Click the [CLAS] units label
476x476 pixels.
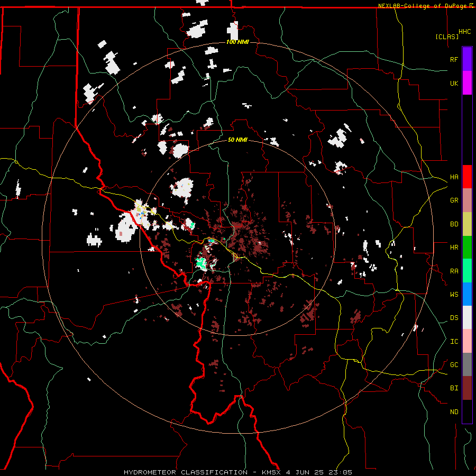pos(447,36)
